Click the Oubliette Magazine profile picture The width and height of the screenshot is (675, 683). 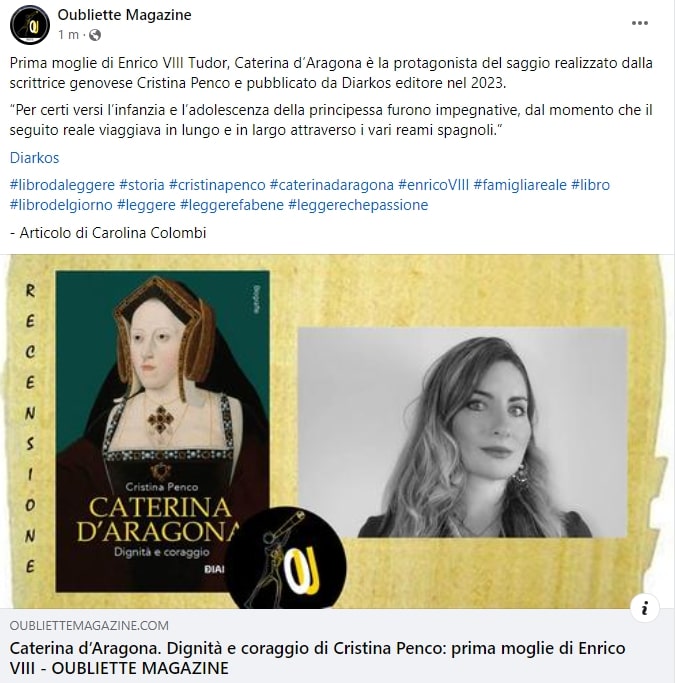(30, 25)
